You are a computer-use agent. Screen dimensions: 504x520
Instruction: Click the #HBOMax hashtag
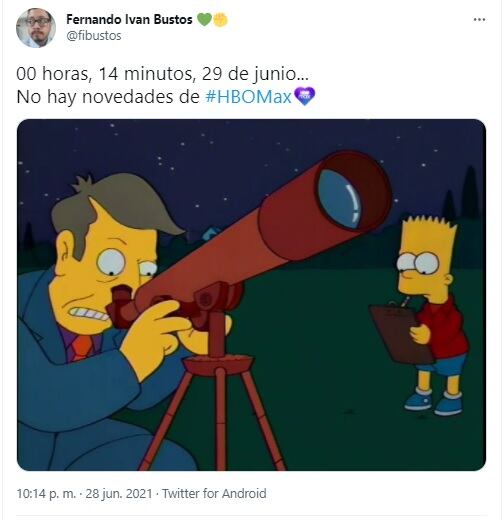[x=249, y=97]
